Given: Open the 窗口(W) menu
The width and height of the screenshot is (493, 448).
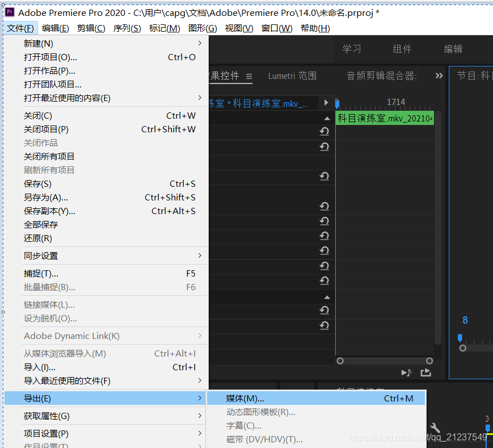Looking at the screenshot, I should point(277,28).
